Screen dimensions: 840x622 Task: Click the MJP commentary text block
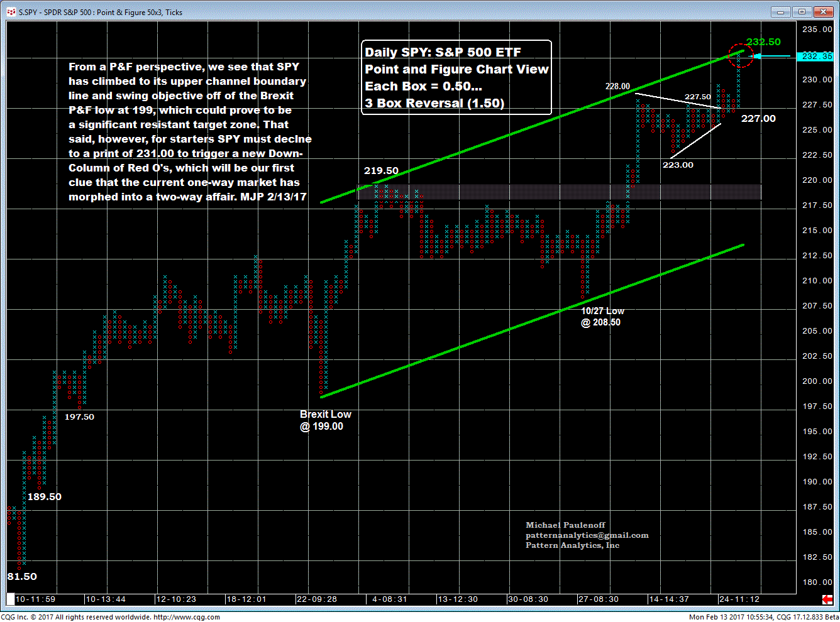190,131
